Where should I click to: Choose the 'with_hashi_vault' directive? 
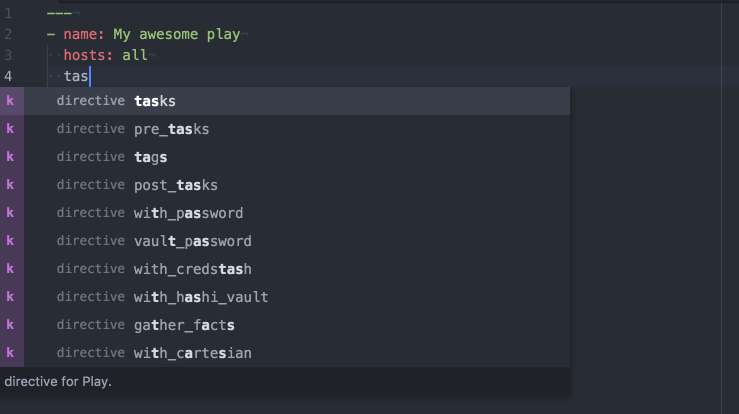coord(285,297)
